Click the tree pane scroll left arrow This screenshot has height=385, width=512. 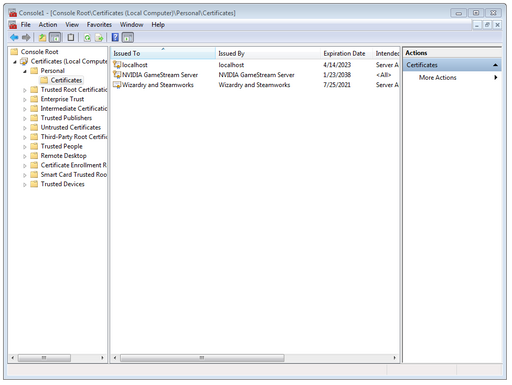pos(13,358)
